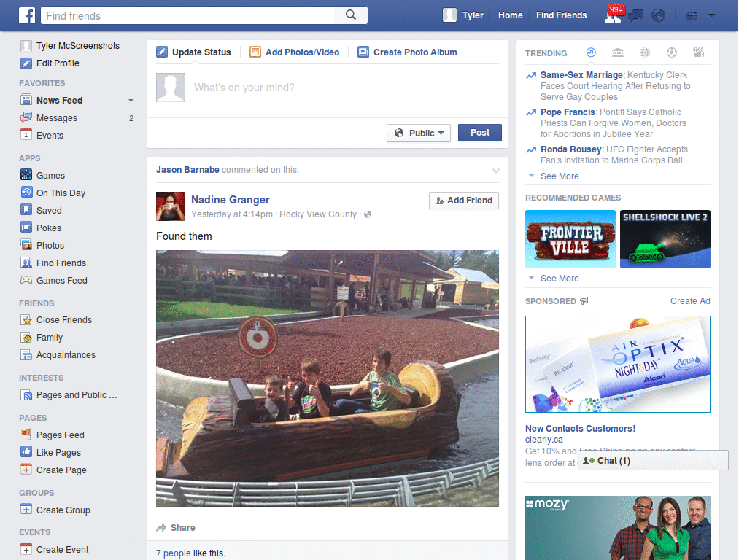Viewport: 747px width, 560px height.
Task: Open the Same-Sex Marriage trending topic
Action: coord(581,75)
